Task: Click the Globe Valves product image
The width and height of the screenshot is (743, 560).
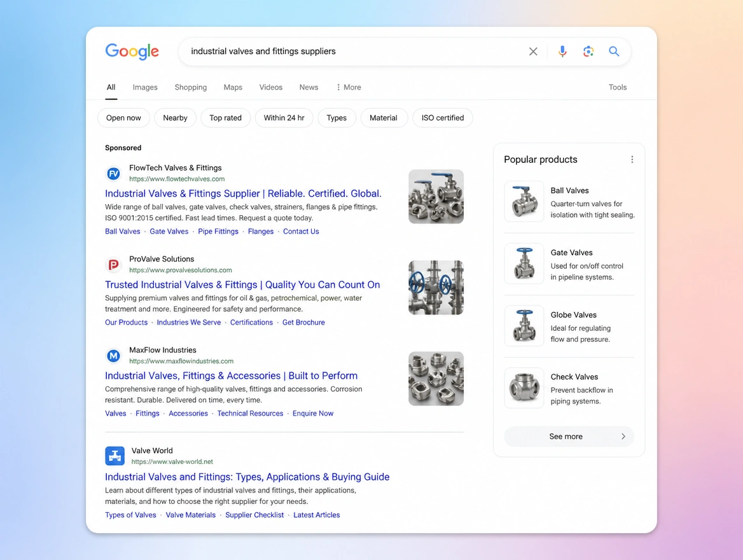Action: [524, 325]
